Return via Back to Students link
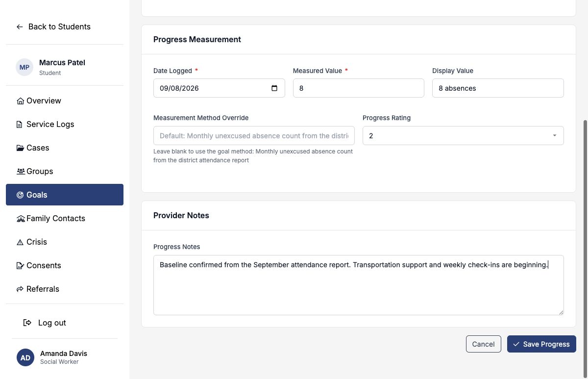 (x=53, y=27)
